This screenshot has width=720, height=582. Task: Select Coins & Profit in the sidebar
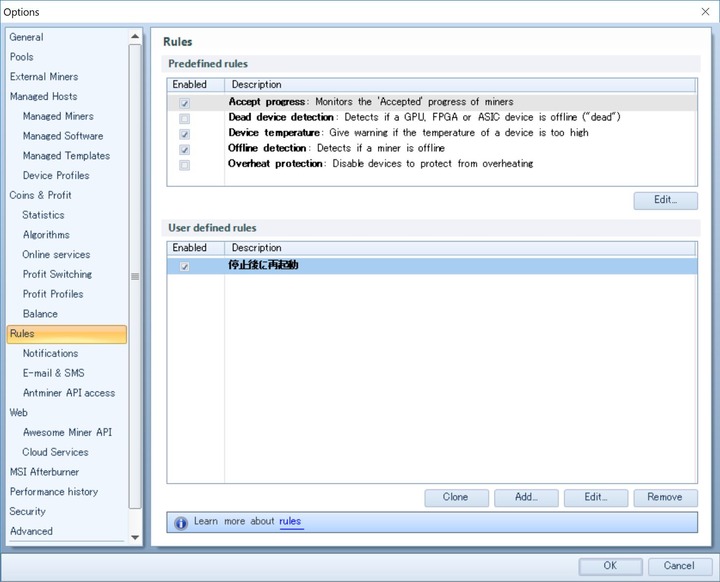coord(40,195)
